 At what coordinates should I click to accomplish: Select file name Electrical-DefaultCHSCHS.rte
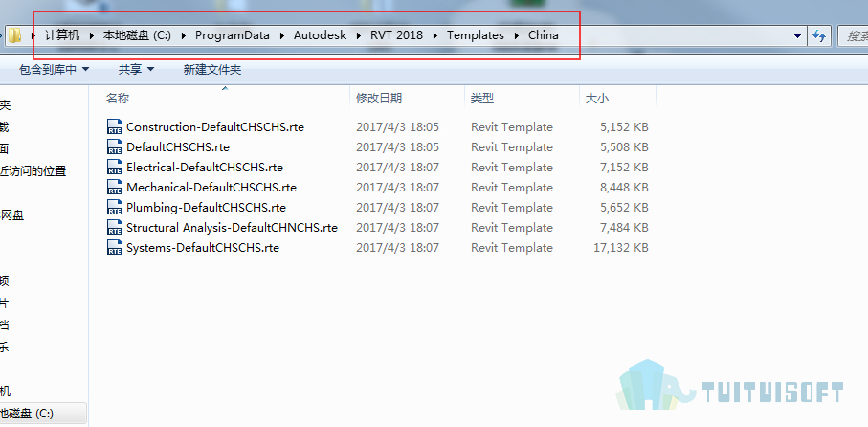coord(205,167)
